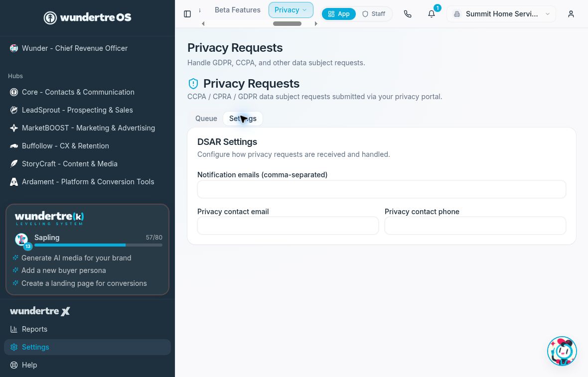
Task: Open the notifications bell
Action: tap(432, 14)
